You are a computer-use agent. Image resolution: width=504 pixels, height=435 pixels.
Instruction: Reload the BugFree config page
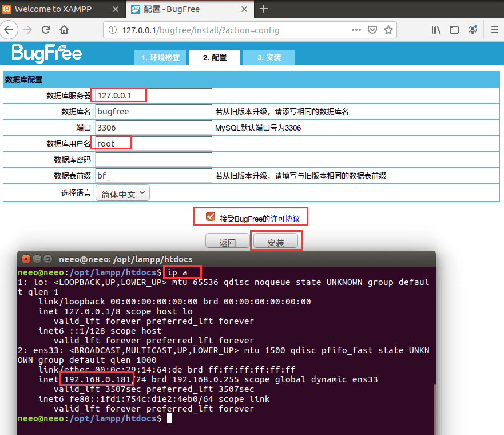46,30
